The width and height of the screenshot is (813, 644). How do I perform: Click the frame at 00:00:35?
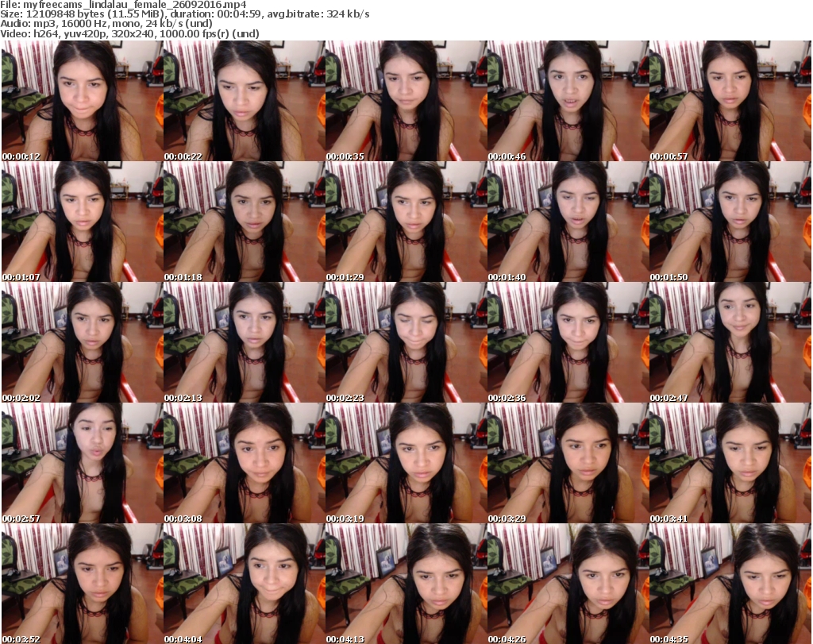click(405, 101)
